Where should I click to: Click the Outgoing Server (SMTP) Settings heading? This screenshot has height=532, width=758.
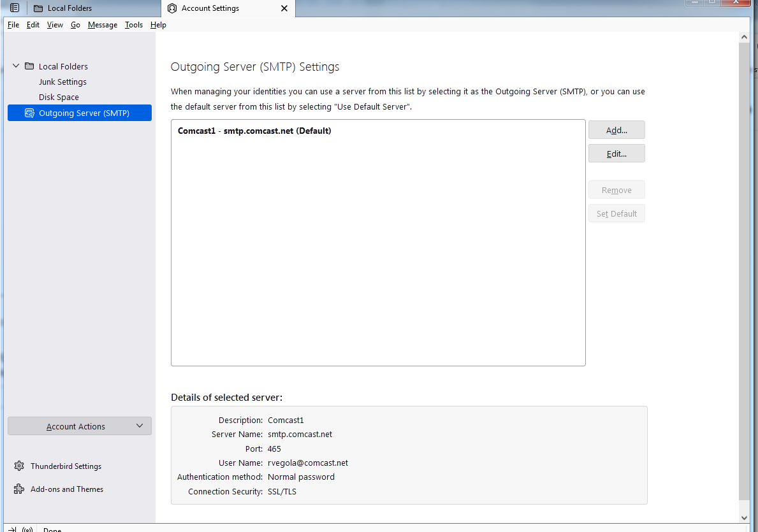point(255,67)
